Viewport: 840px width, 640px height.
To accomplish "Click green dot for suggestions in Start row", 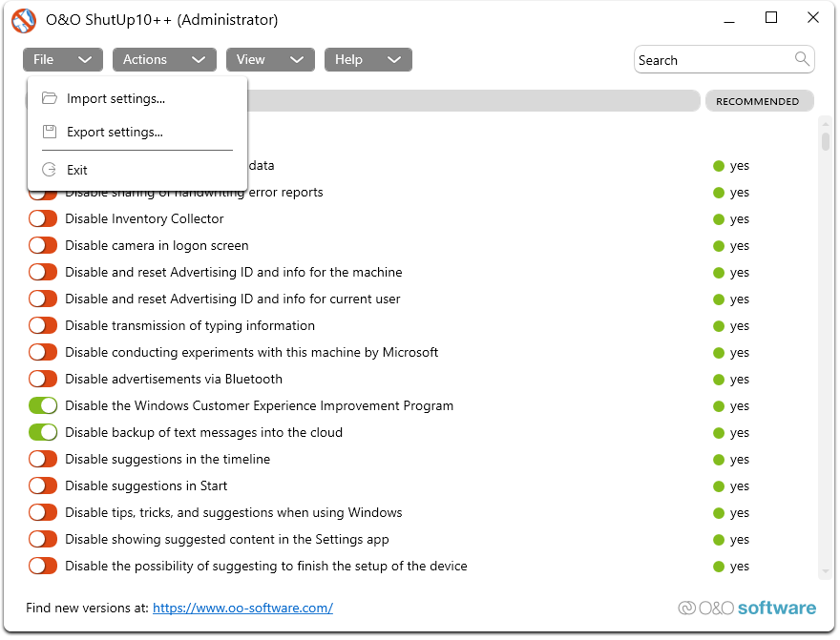I will click(719, 487).
